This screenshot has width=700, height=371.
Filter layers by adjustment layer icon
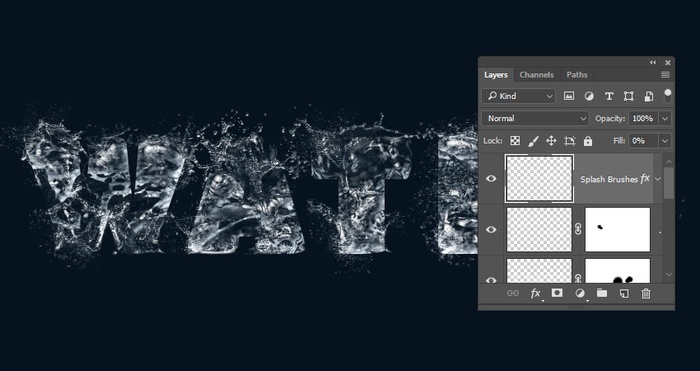(589, 96)
